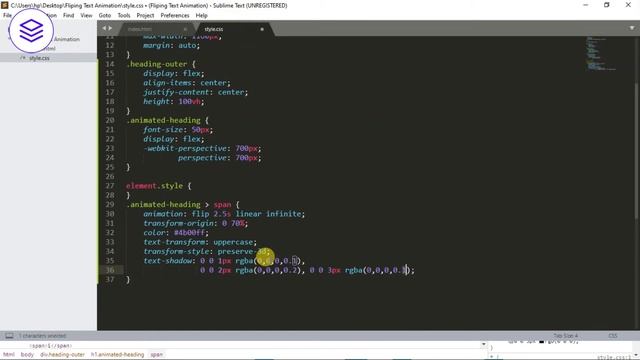This screenshot has width=640, height=360.
Task: Click the .heading-outer selector on line 14
Action: pos(157,64)
